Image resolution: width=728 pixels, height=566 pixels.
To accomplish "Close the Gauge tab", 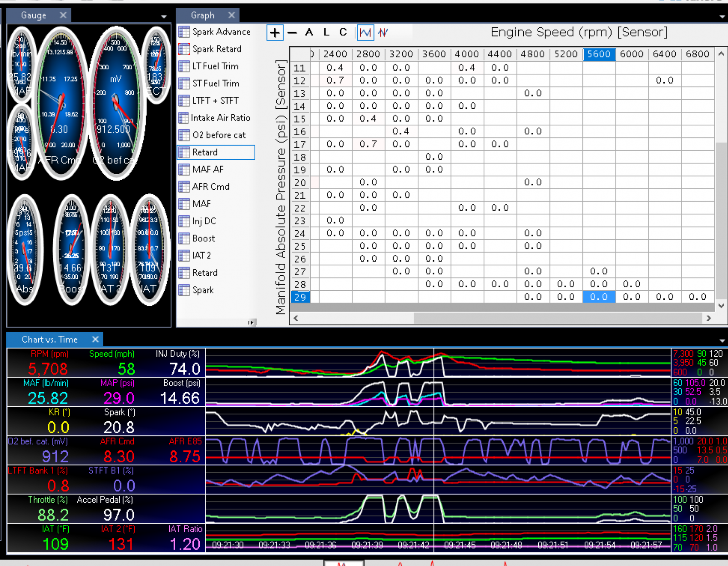I will click(63, 15).
